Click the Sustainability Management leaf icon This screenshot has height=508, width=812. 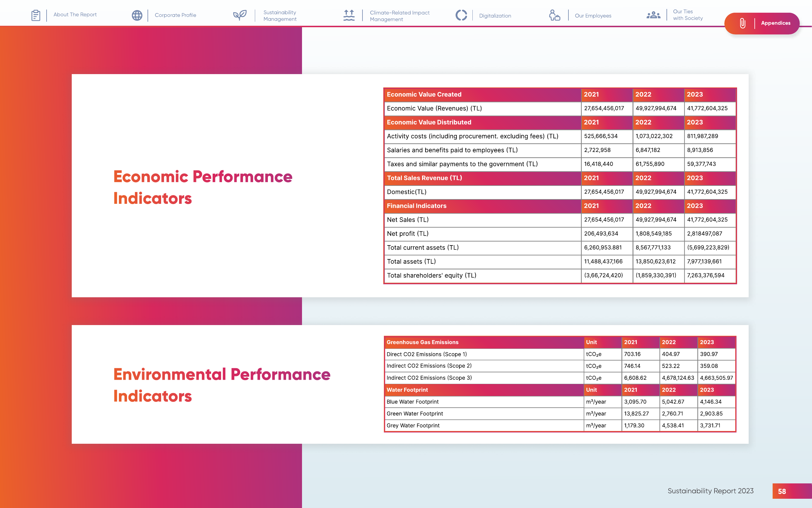point(240,15)
